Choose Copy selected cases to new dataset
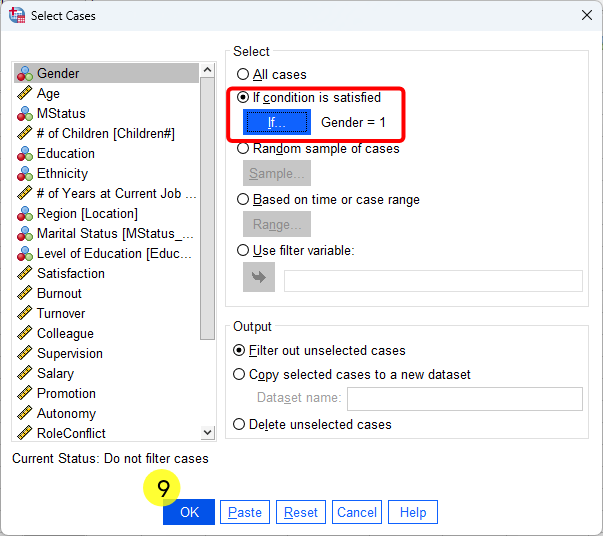The height and width of the screenshot is (536, 603). click(x=239, y=374)
